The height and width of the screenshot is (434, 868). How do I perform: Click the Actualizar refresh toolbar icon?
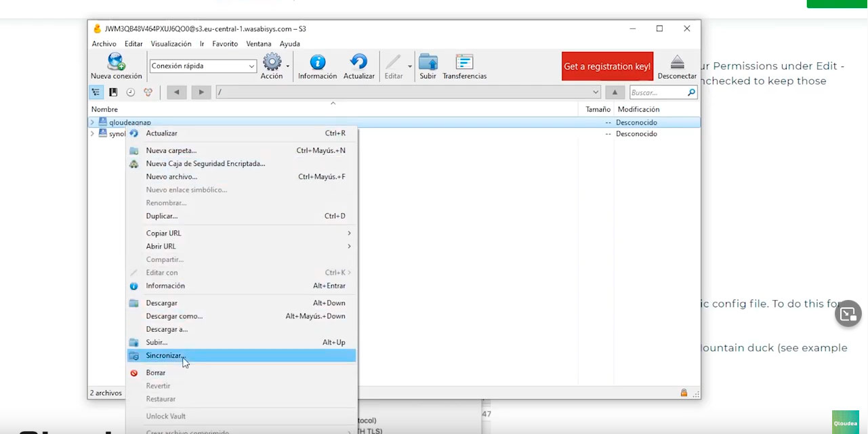pos(358,62)
